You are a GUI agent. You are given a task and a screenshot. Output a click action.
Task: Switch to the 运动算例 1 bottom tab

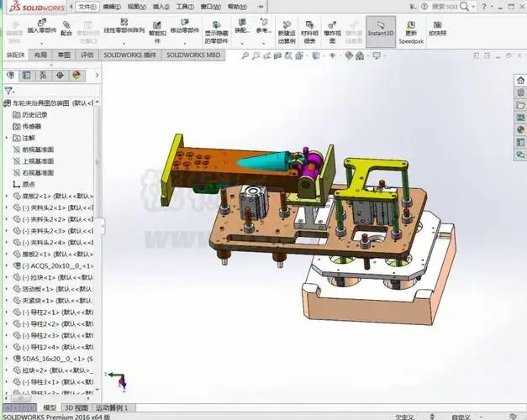pos(113,407)
